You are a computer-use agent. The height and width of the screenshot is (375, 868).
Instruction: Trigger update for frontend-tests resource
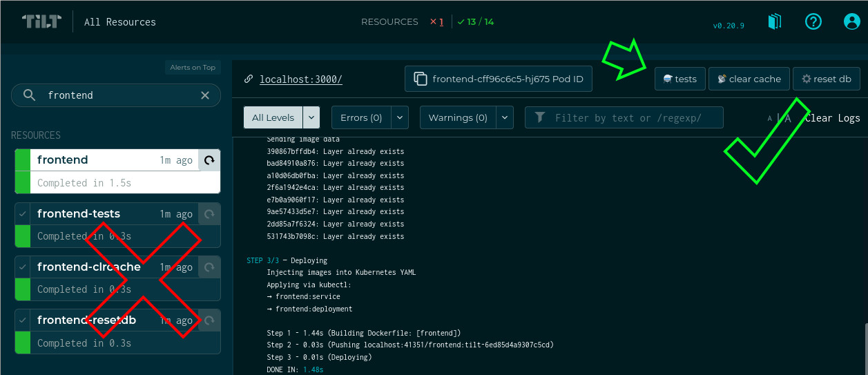pos(209,214)
